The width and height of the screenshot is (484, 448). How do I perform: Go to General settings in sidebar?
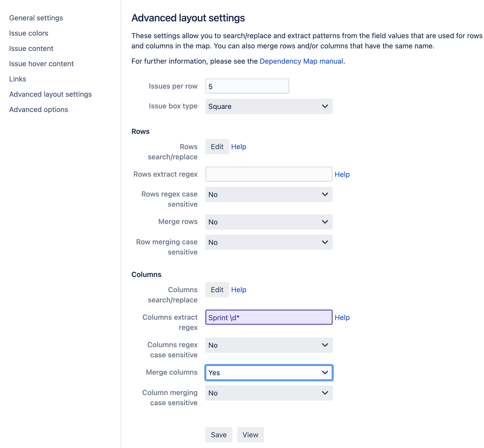(36, 18)
